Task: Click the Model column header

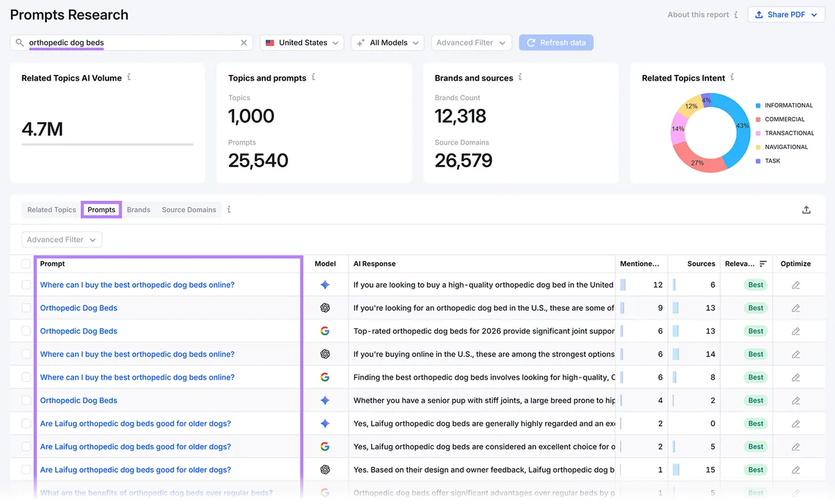Action: click(325, 264)
